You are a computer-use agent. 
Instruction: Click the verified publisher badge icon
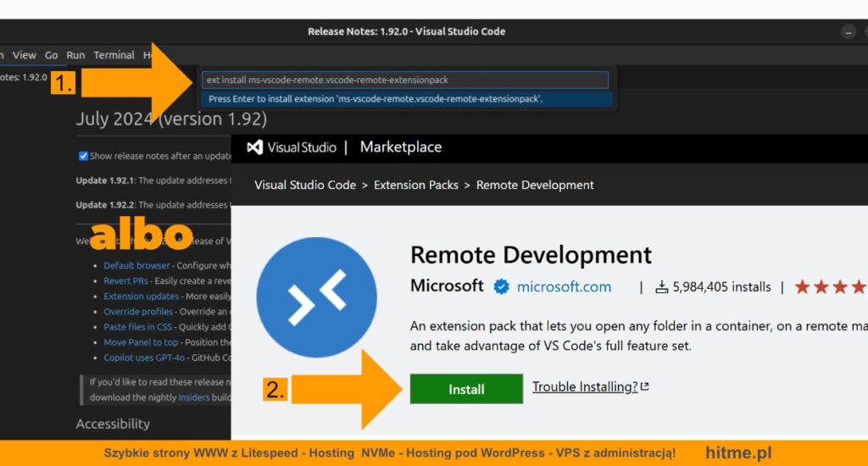click(x=501, y=286)
